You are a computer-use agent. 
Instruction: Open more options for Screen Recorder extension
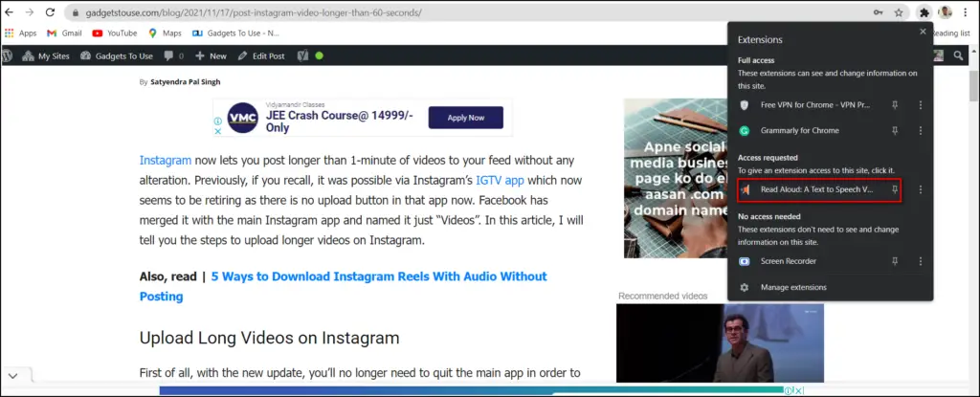click(920, 261)
